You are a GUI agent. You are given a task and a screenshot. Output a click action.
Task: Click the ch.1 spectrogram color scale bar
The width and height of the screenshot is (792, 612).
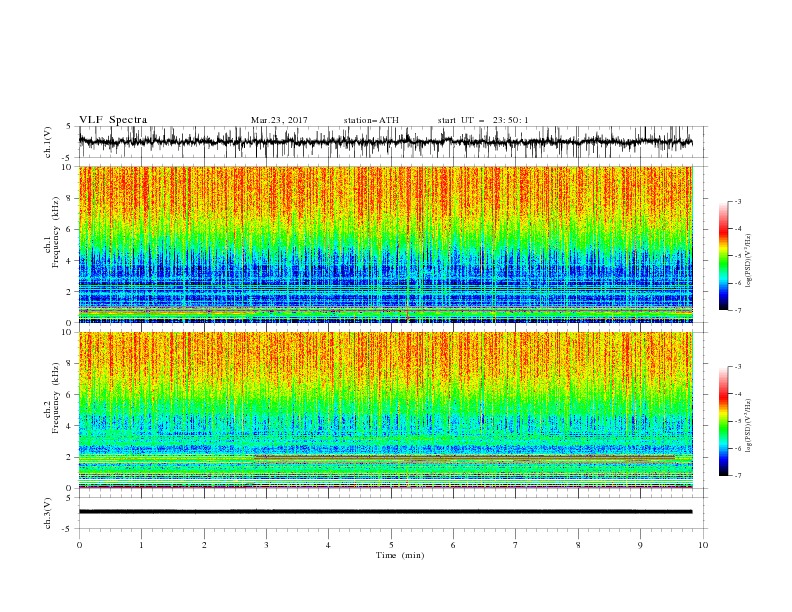723,256
